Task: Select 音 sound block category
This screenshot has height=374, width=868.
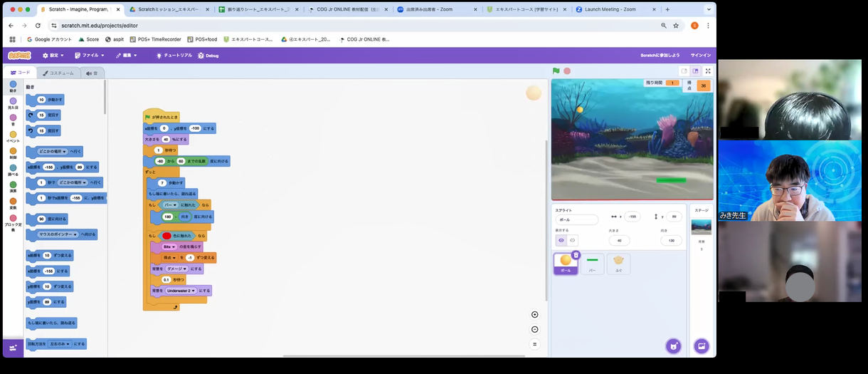Action: 13,120
